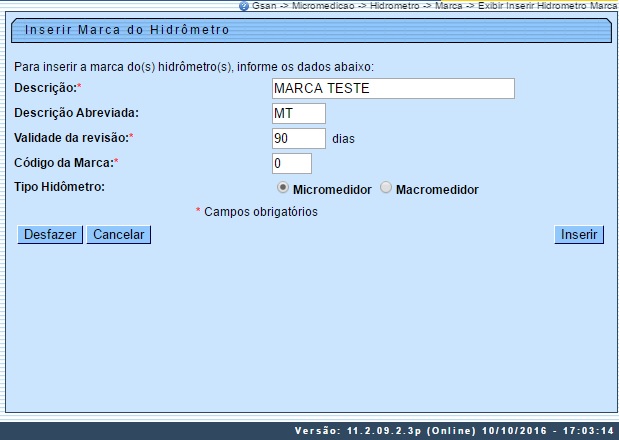Click the breadcrumb path ending in Exibir Inserir Hidrometro Marca
Image resolution: width=619 pixels, height=440 pixels.
[x=434, y=6]
